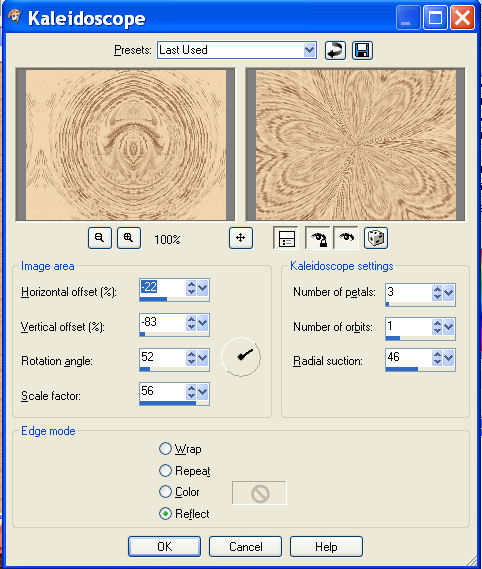The height and width of the screenshot is (569, 482).
Task: Expand the Number of petals dropdown arrow
Action: 449,292
